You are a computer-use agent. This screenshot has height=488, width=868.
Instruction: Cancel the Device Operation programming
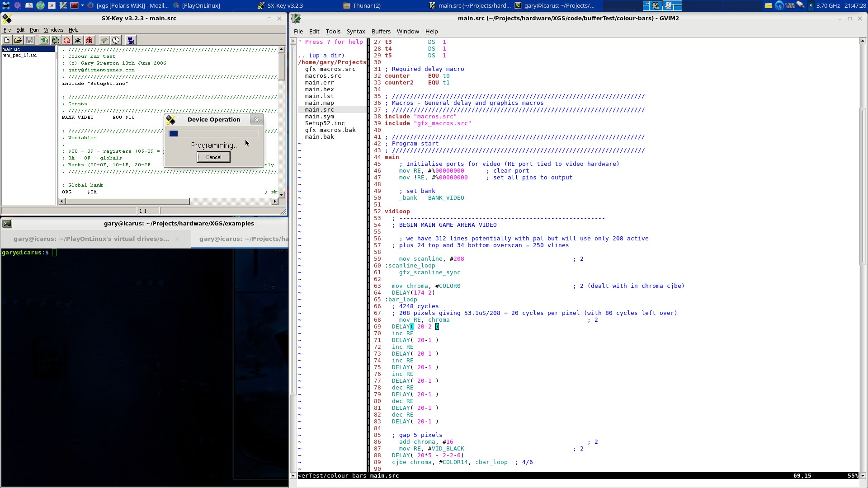[x=213, y=157]
